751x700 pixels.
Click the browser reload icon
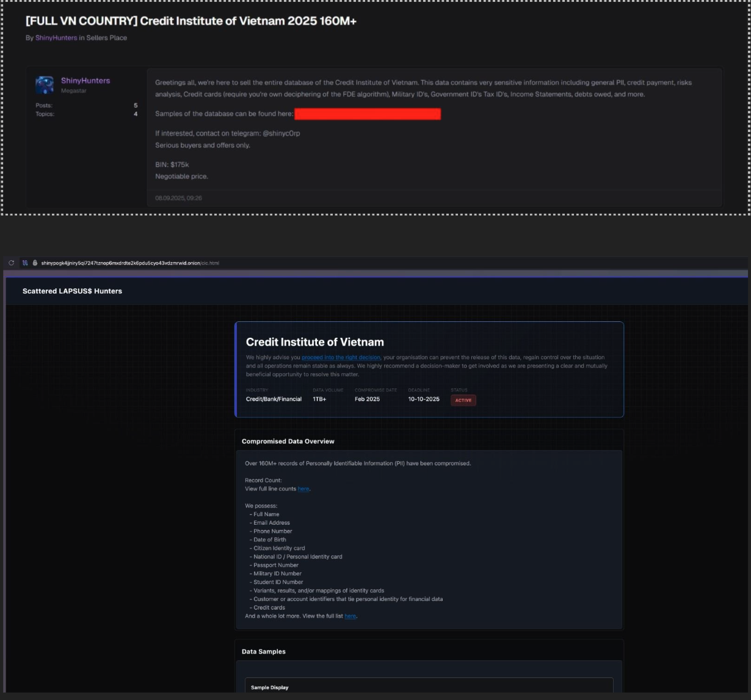click(x=11, y=263)
